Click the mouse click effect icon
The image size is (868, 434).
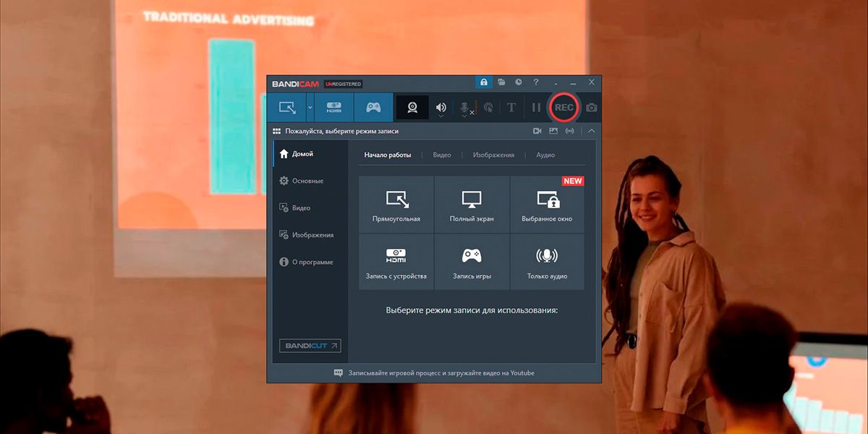tap(489, 109)
